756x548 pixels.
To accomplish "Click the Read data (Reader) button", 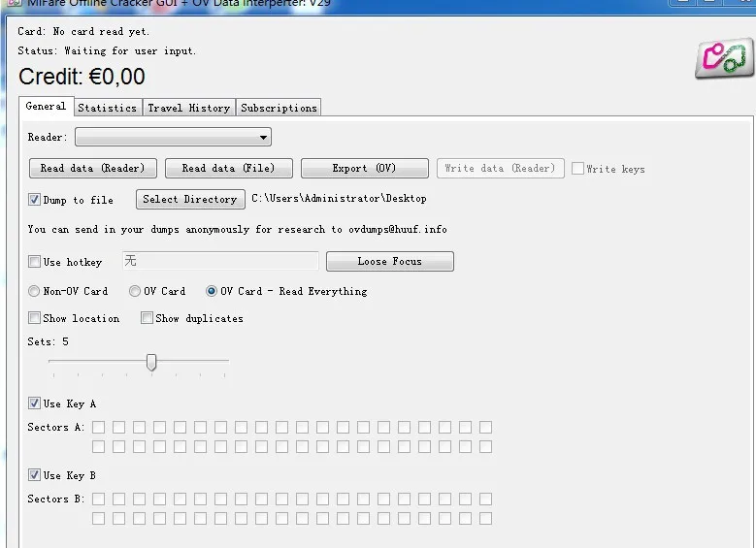I will click(x=93, y=168).
